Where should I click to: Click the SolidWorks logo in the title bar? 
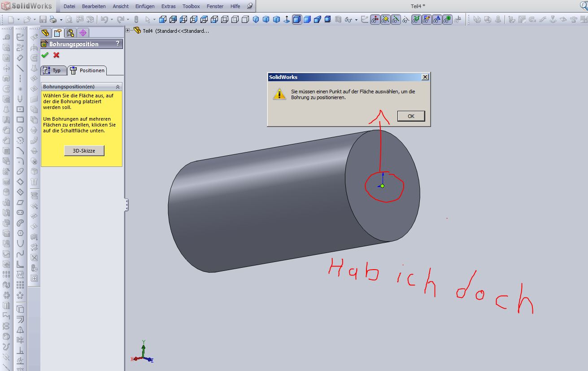click(x=26, y=6)
